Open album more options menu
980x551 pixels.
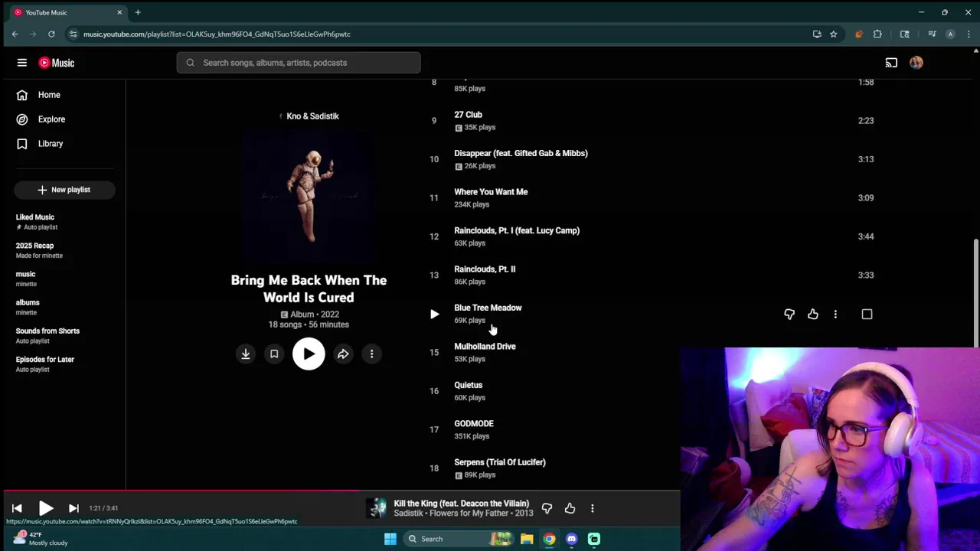click(371, 354)
